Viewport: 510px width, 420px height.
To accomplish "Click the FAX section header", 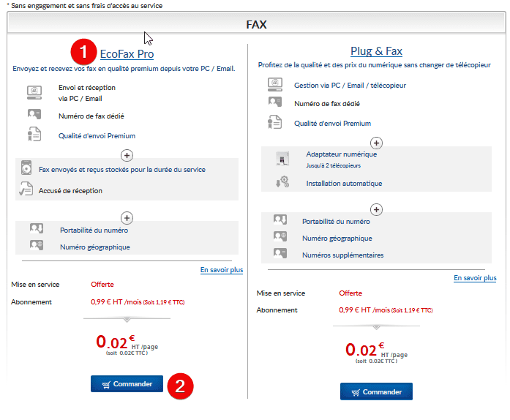I will tap(256, 24).
